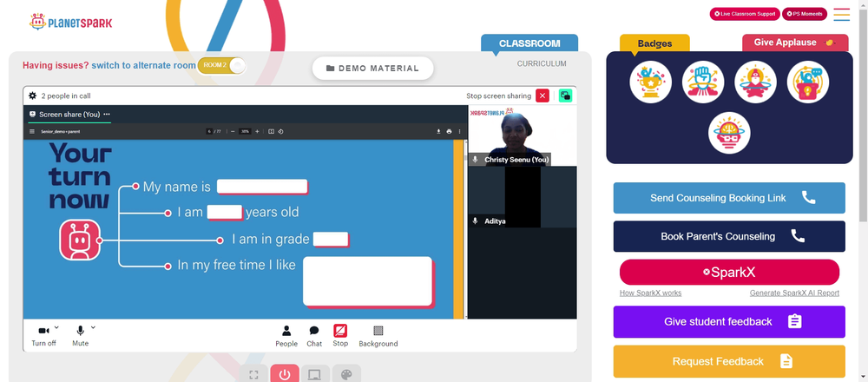Image resolution: width=868 pixels, height=382 pixels.
Task: Click the red stop screen sharing X
Action: pyautogui.click(x=542, y=95)
